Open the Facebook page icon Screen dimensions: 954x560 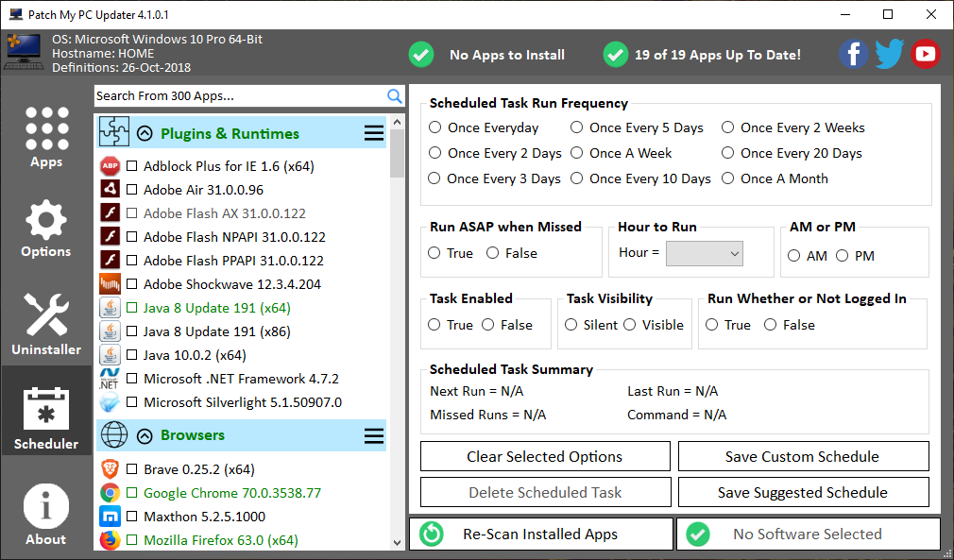[853, 54]
